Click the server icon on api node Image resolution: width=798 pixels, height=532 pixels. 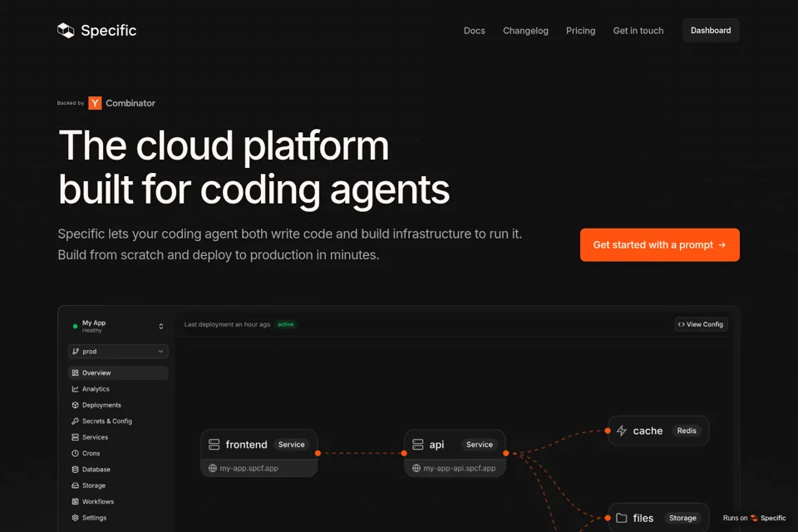[418, 445]
